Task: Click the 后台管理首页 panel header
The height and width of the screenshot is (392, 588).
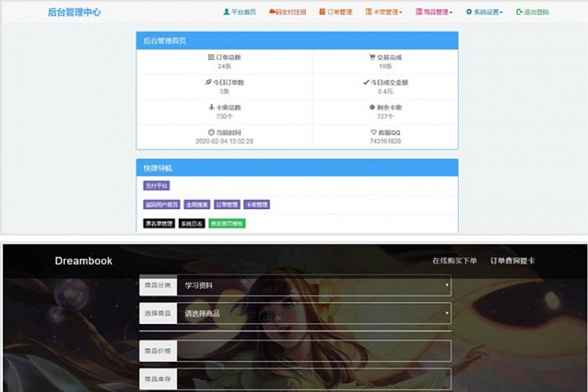Action: 297,41
